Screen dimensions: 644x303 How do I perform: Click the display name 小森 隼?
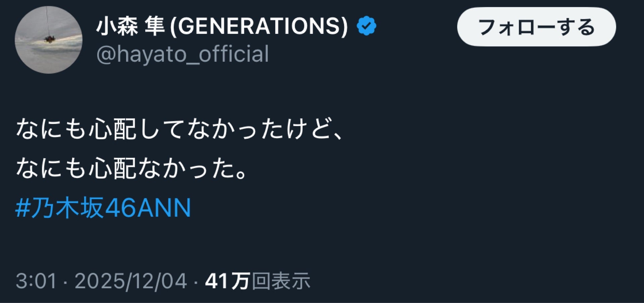tap(130, 26)
